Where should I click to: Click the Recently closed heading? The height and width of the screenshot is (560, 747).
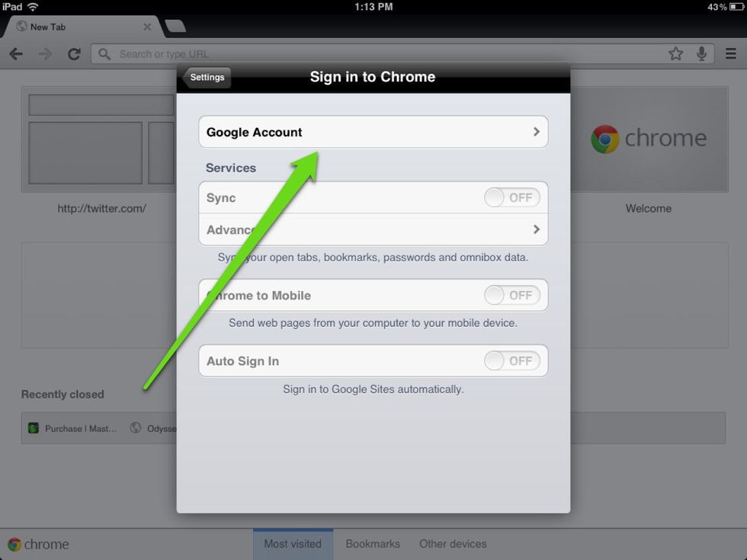(x=63, y=395)
